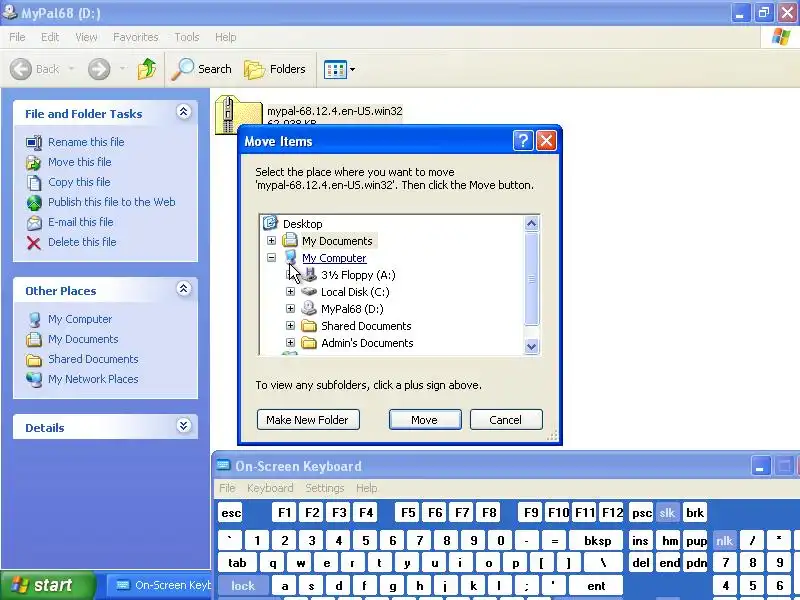The image size is (800, 600).
Task: Expand Local Disk (C:) tree node
Action: (290, 292)
